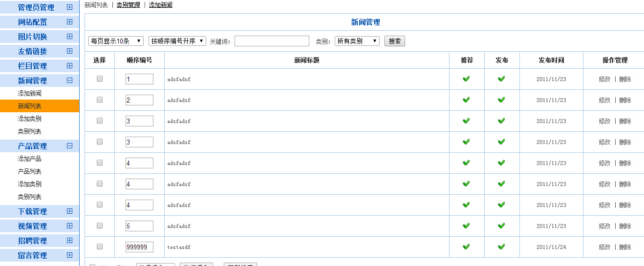The image size is (644, 266).
Task: Collapse the 产品管理 minus icon
Action: (69, 146)
